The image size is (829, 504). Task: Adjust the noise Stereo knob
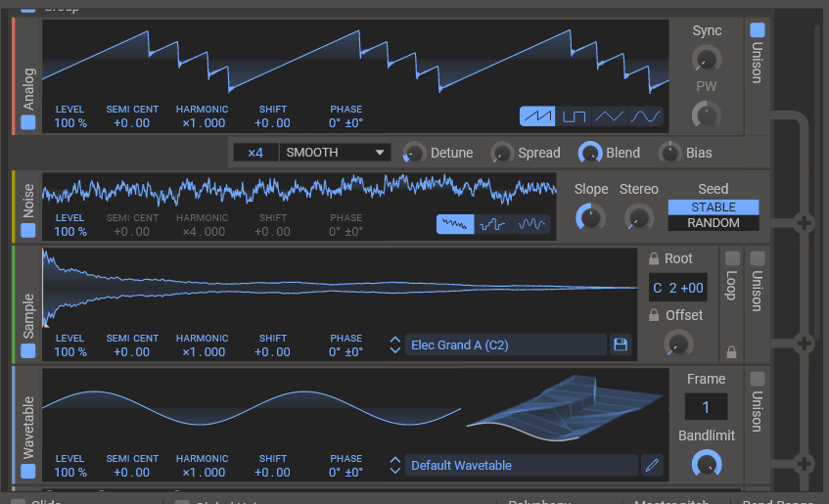pos(639,217)
